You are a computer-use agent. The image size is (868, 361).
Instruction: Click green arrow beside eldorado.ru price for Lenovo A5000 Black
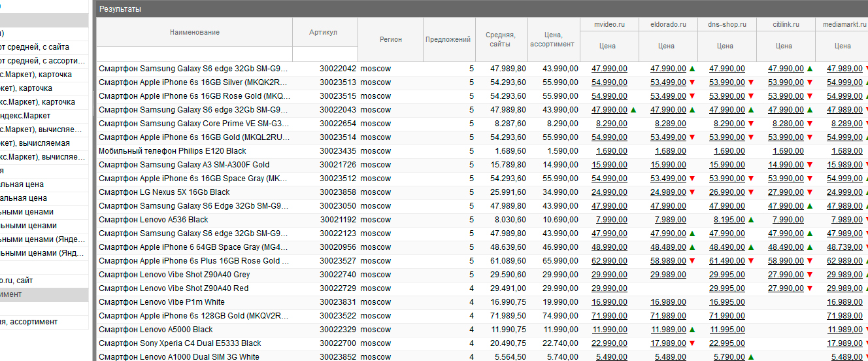(692, 330)
